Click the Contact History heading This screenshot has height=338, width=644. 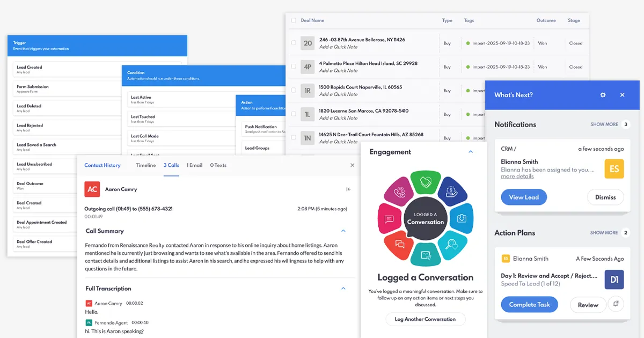pyautogui.click(x=103, y=165)
